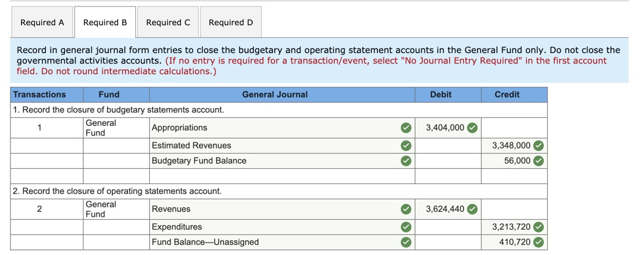Screen dimensions: 644x255
Task: Click the Fund column header
Action: (116, 95)
